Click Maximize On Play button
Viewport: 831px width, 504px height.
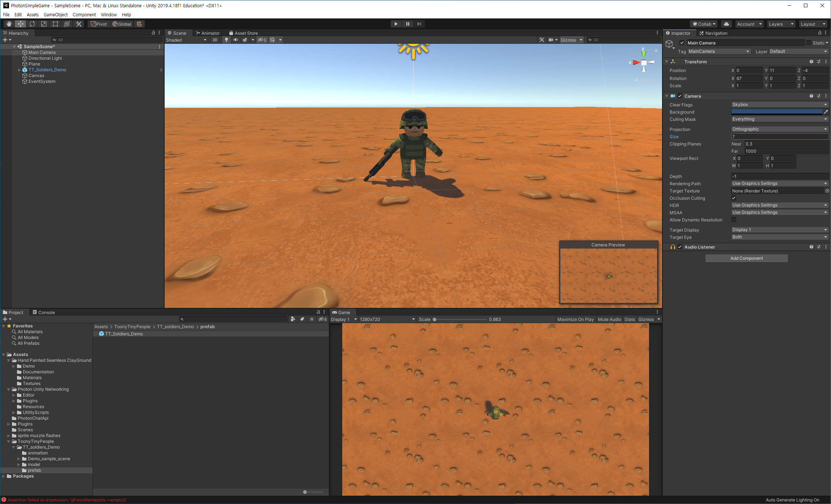[x=575, y=319]
